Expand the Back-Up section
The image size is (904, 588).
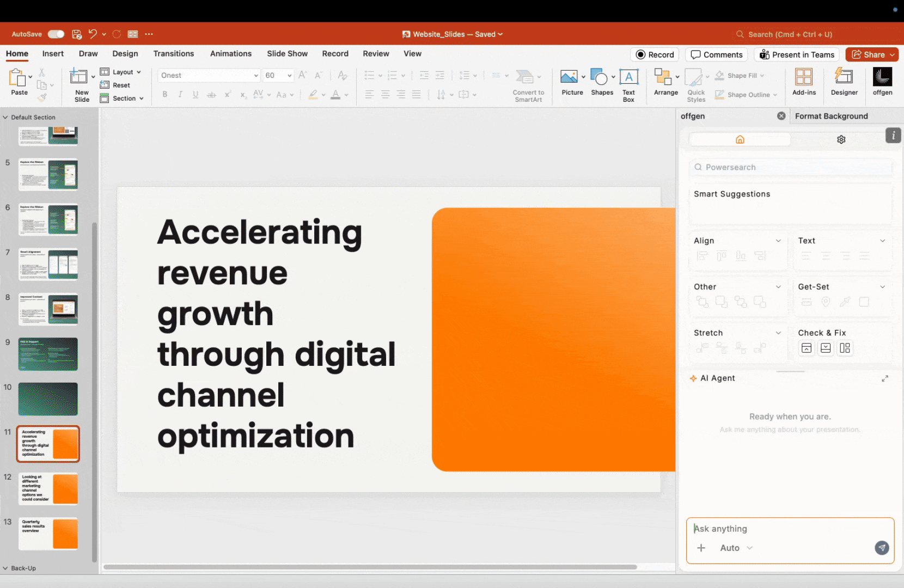pyautogui.click(x=5, y=568)
